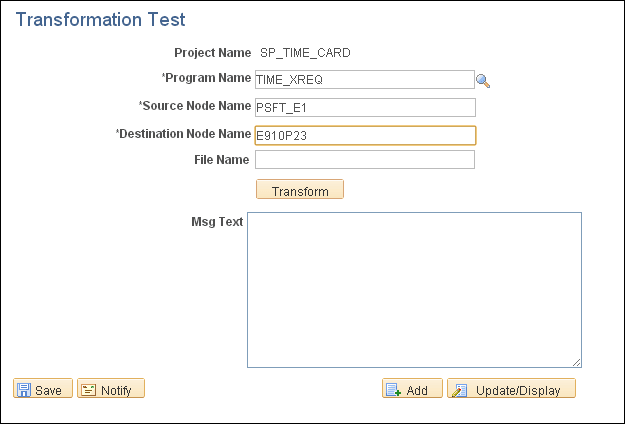Run the Transform button
The height and width of the screenshot is (424, 625).
coord(300,189)
